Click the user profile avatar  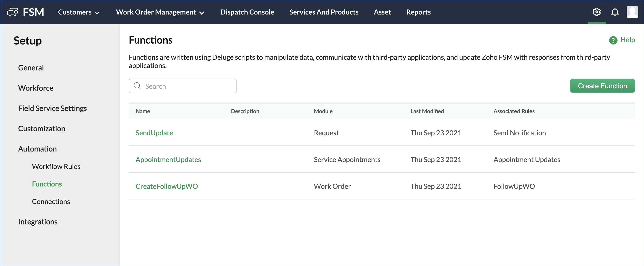point(632,12)
